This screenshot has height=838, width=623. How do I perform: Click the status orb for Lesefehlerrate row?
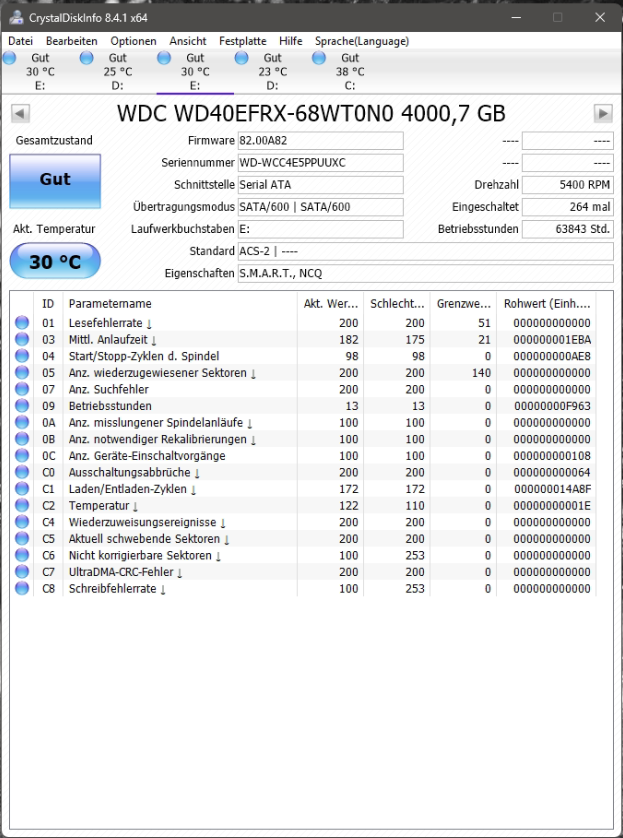point(22,323)
